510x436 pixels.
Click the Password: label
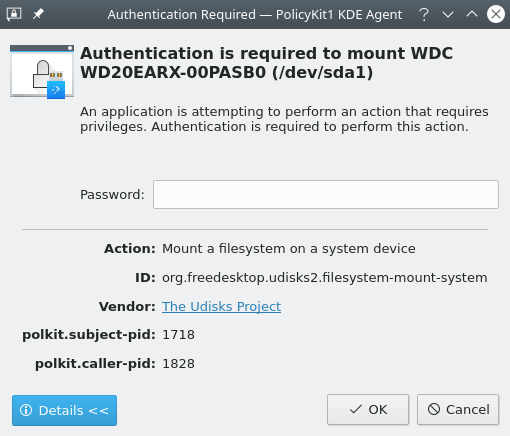coord(112,194)
